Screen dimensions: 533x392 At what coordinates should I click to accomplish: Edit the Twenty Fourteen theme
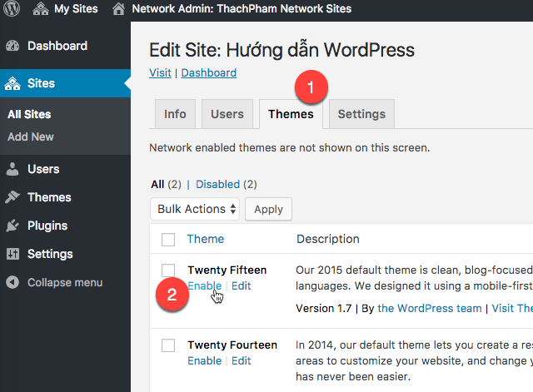[x=241, y=360]
